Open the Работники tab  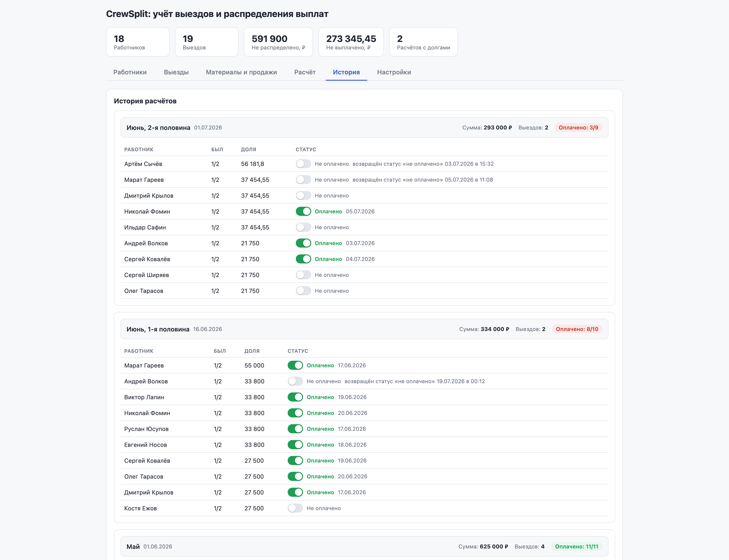pos(130,72)
